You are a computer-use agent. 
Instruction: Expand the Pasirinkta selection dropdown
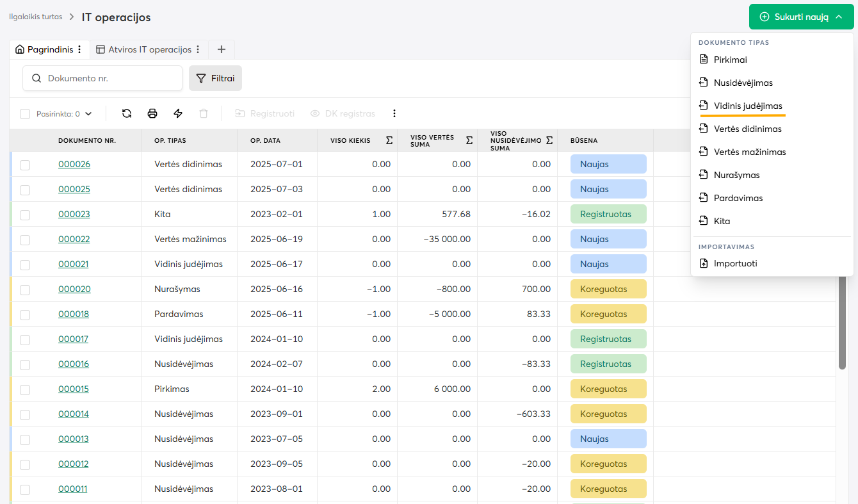pyautogui.click(x=88, y=114)
